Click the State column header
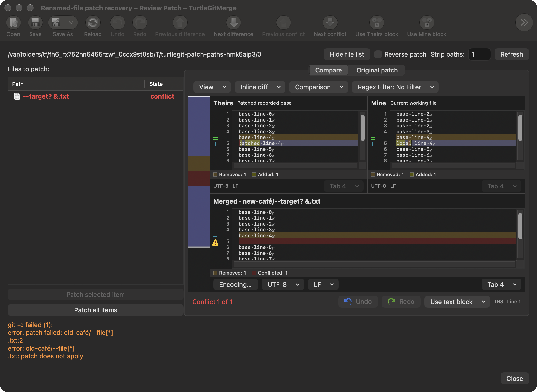 [x=164, y=84]
